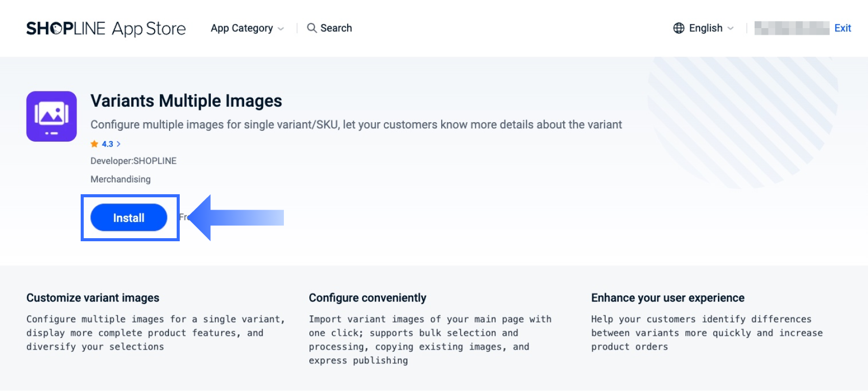Click the Variants Multiple Images app icon

52,117
